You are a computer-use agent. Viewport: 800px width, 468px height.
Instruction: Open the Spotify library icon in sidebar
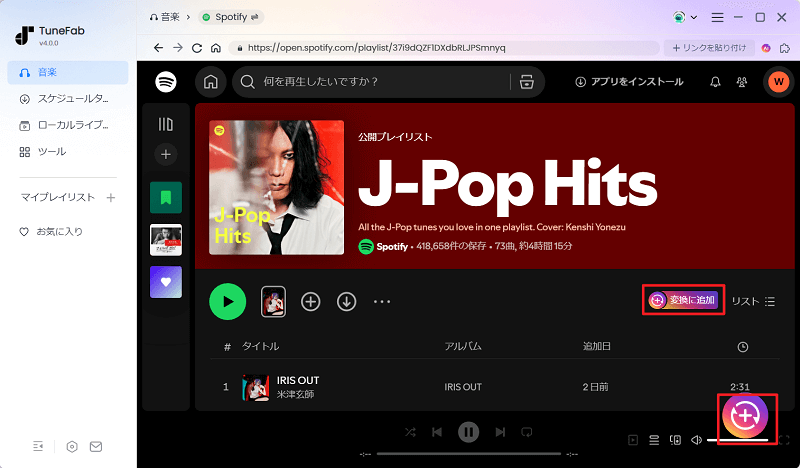click(166, 124)
